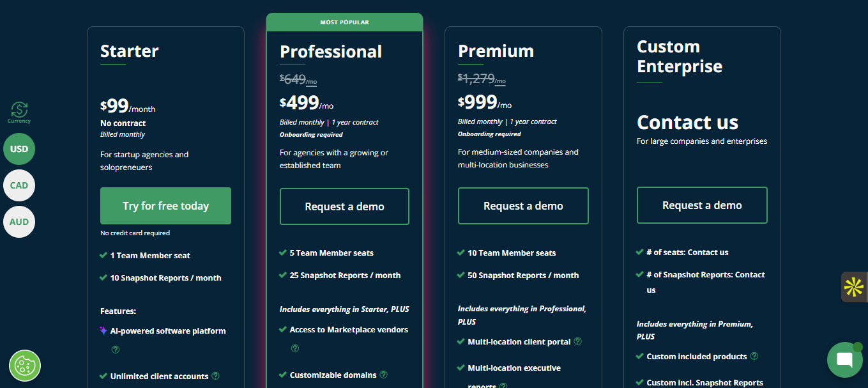Select USD currency option
This screenshot has width=868, height=388.
point(19,149)
